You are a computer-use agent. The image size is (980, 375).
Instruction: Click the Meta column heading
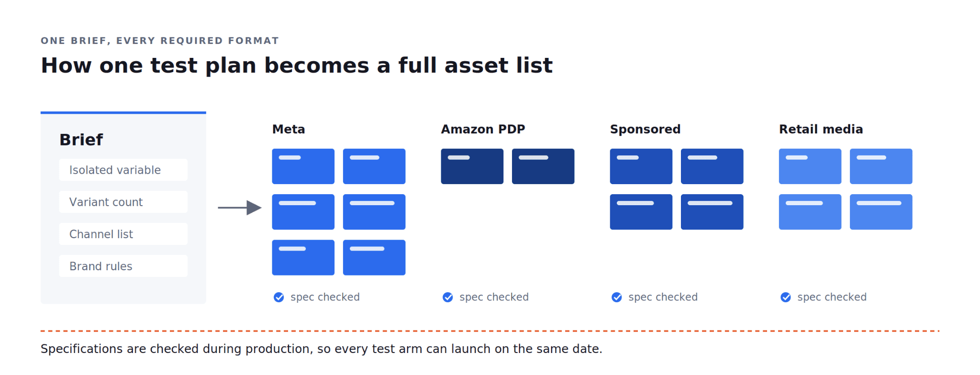[x=289, y=129]
